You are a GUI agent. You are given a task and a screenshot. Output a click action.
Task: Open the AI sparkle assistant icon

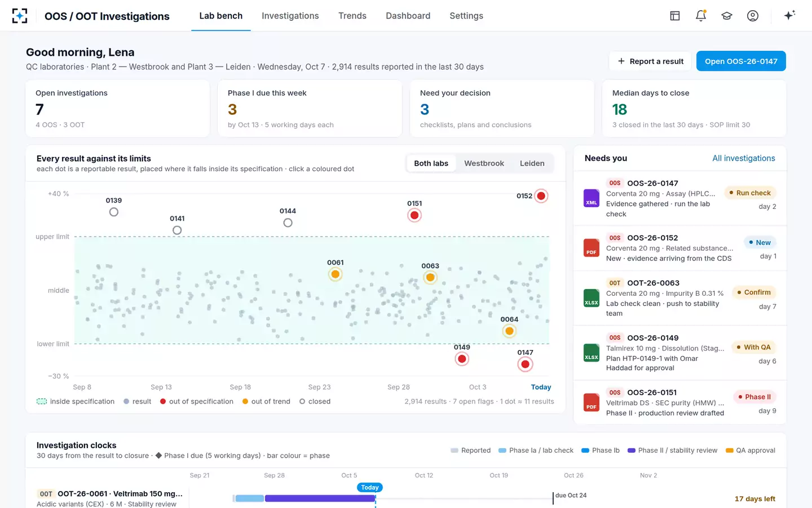click(x=789, y=15)
